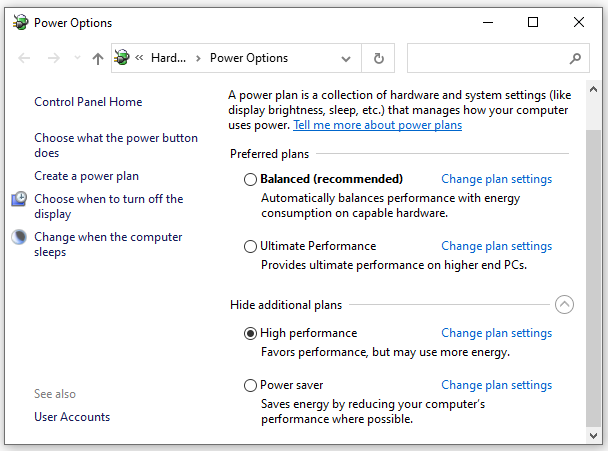Refresh the Power Options page
The width and height of the screenshot is (608, 451).
pyautogui.click(x=378, y=59)
